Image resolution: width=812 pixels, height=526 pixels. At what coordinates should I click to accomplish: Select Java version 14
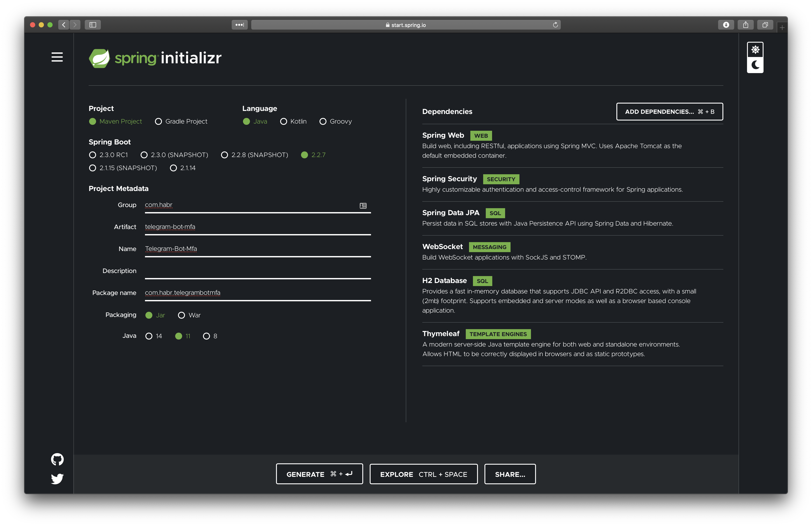point(153,336)
